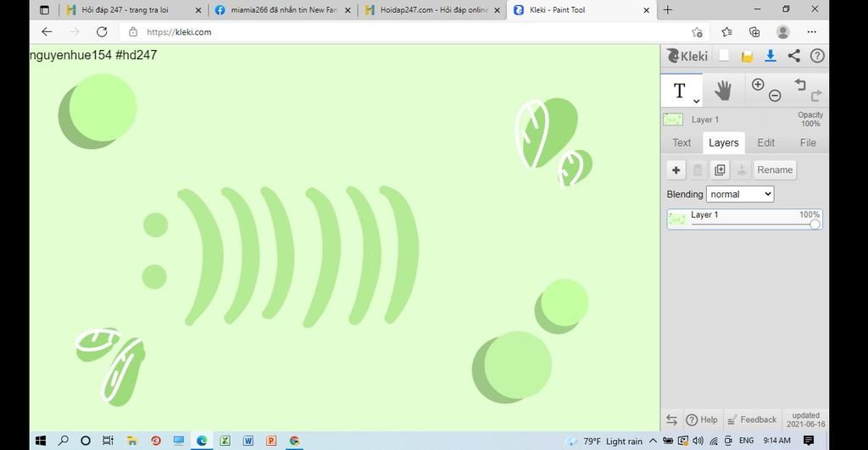Zoom in with the plus magnifier
The image size is (868, 450).
tap(758, 84)
